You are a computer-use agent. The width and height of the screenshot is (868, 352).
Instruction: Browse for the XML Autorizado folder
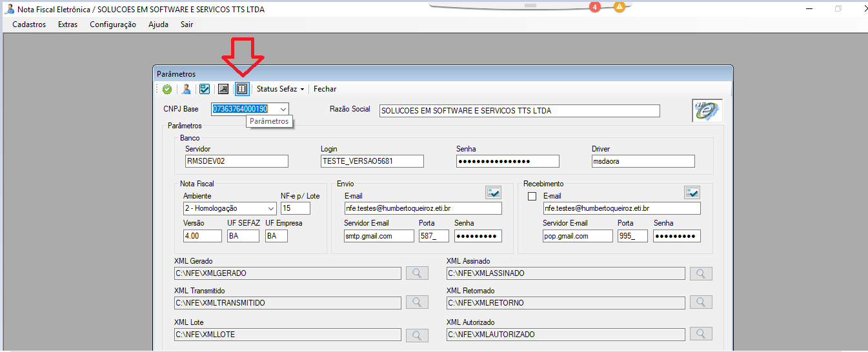point(701,334)
